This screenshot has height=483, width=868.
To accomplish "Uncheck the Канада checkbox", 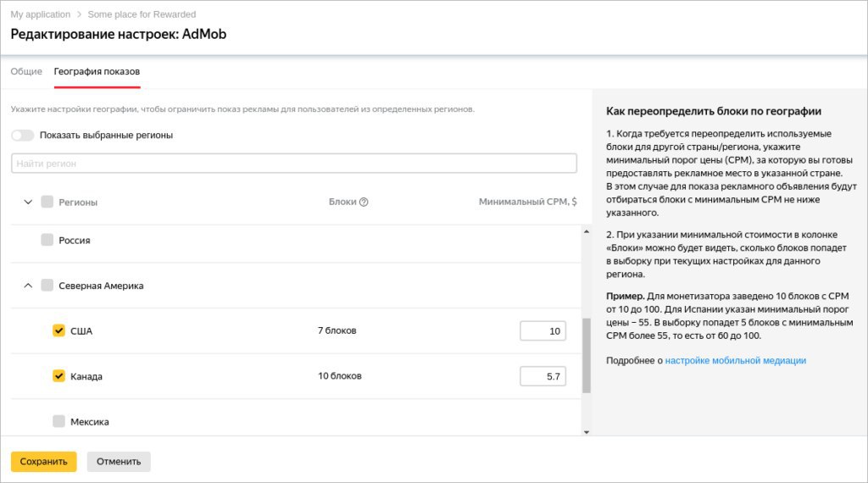I will click(x=58, y=375).
